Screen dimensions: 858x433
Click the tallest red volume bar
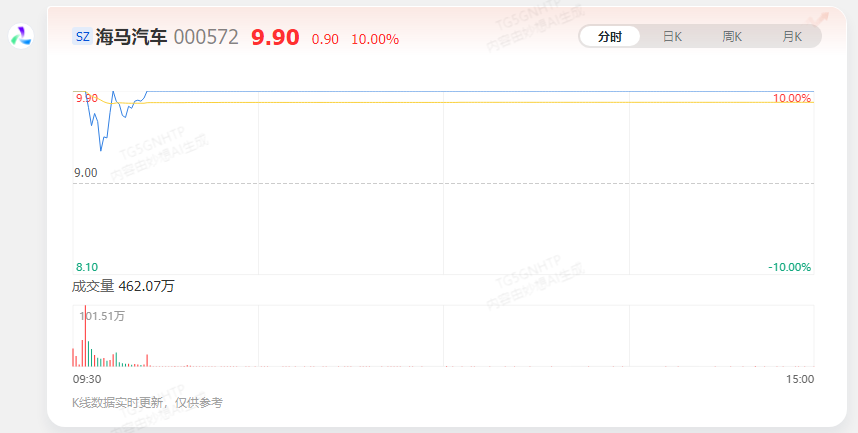(x=85, y=336)
